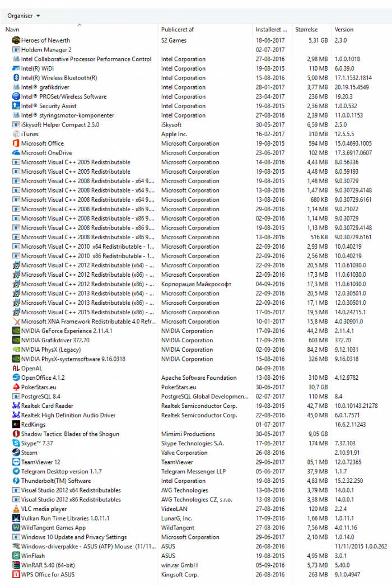
Task: Click the Intel Security Assist icon
Action: (x=16, y=106)
